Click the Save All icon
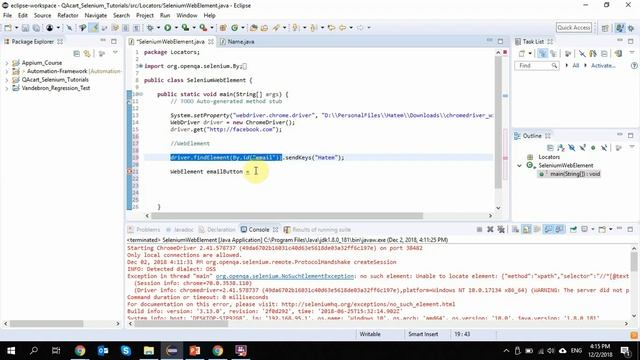Viewport: 640px width, 360px height. (36, 28)
